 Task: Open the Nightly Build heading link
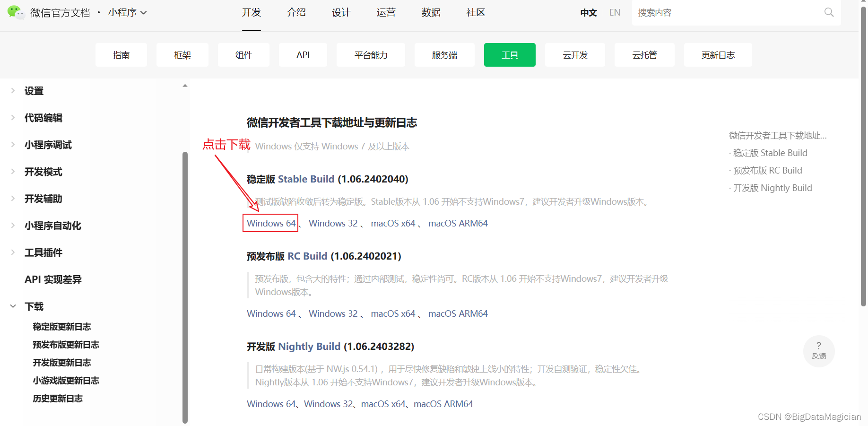coord(309,347)
